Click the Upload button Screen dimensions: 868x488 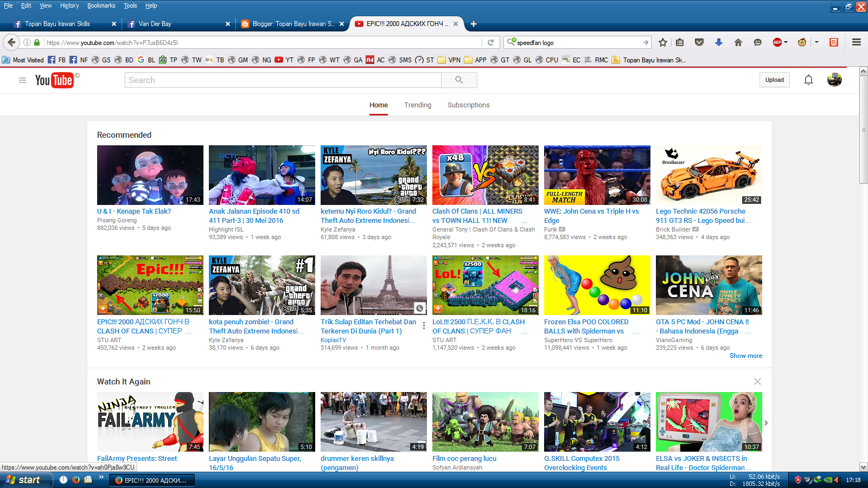(x=775, y=80)
